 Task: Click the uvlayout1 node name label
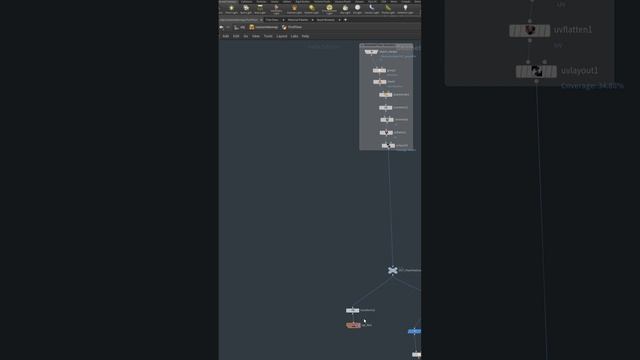580,71
